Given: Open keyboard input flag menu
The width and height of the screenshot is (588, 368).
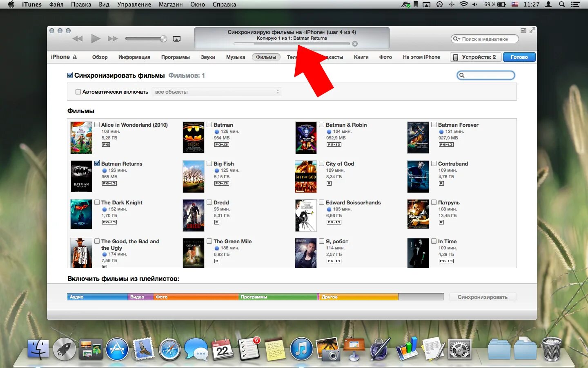Looking at the screenshot, I should click(515, 4).
